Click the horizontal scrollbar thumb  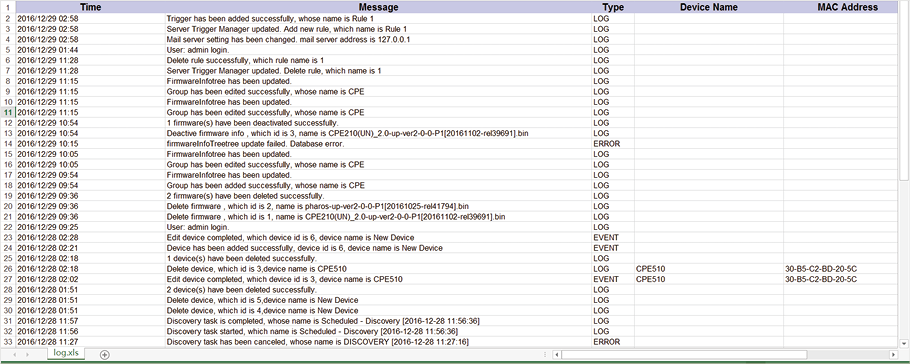click(x=684, y=354)
